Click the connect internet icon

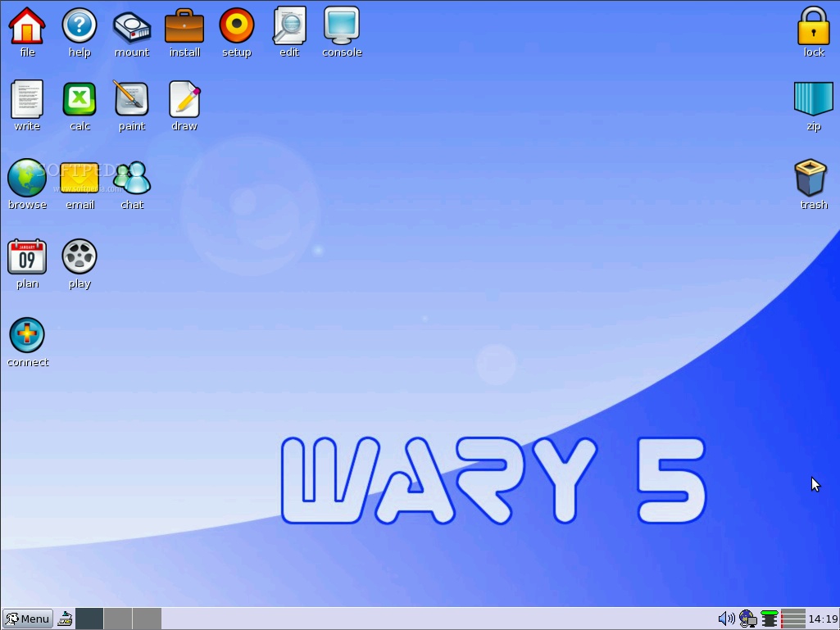coord(27,336)
